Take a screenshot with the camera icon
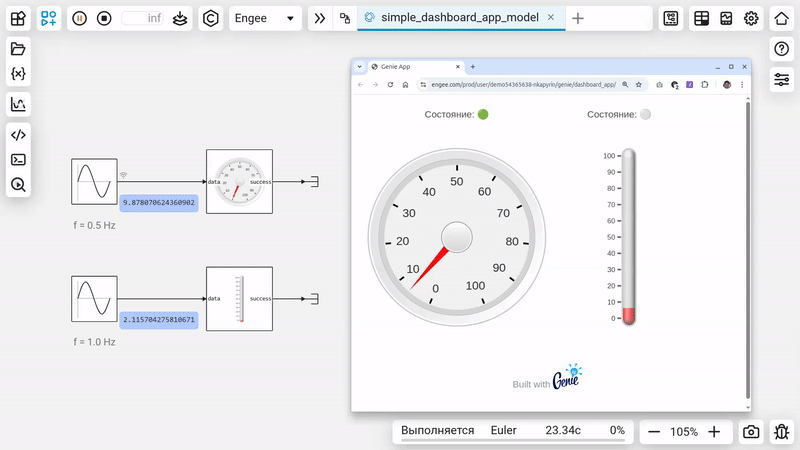This screenshot has width=800, height=450. tap(751, 432)
